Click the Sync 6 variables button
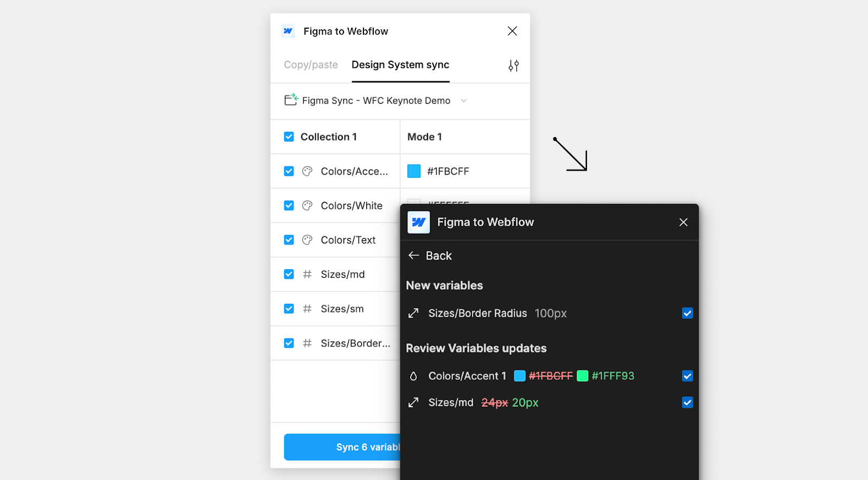 (x=342, y=447)
